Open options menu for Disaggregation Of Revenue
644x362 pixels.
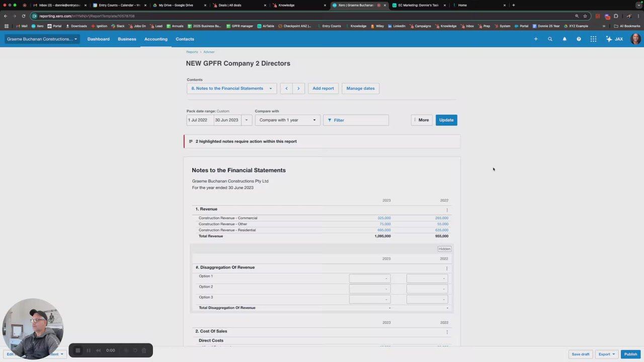[x=447, y=268]
